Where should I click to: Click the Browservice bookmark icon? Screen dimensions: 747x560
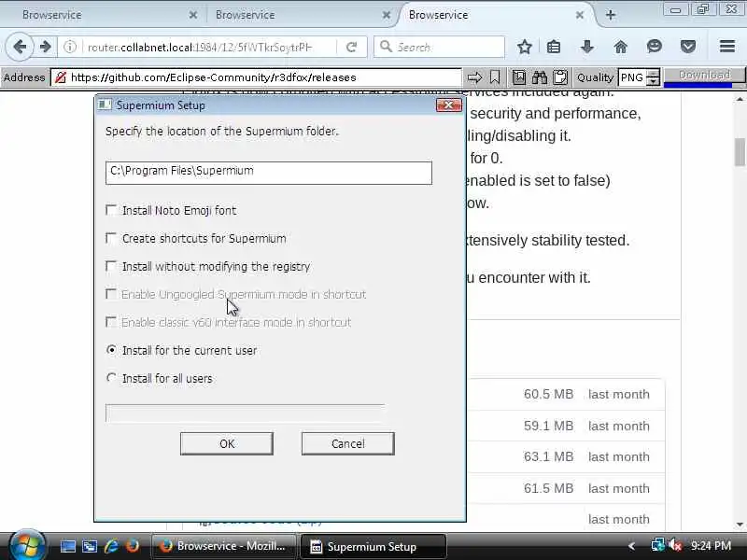click(495, 77)
